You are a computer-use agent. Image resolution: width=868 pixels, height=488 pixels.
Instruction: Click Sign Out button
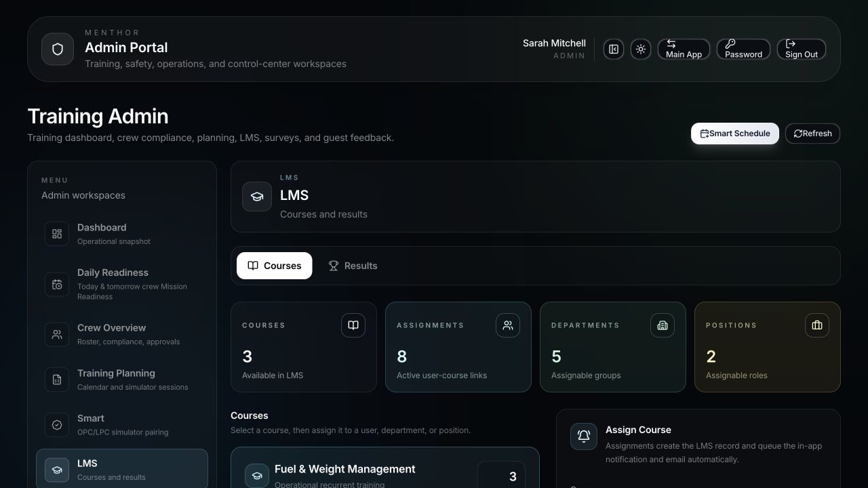click(801, 49)
